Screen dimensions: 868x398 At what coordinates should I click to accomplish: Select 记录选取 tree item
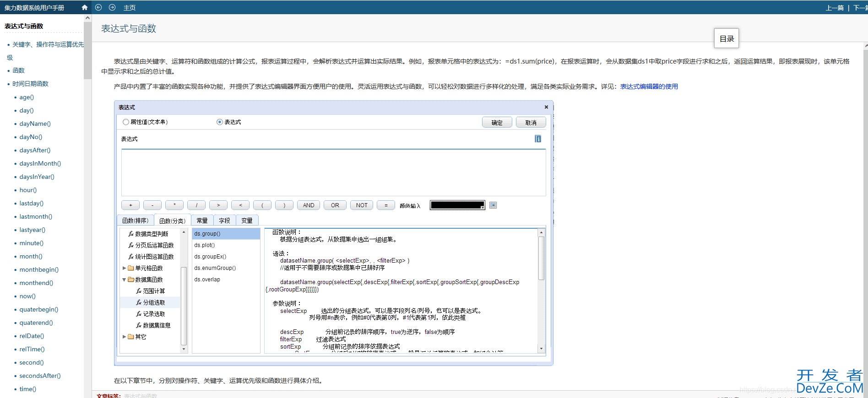click(x=154, y=314)
